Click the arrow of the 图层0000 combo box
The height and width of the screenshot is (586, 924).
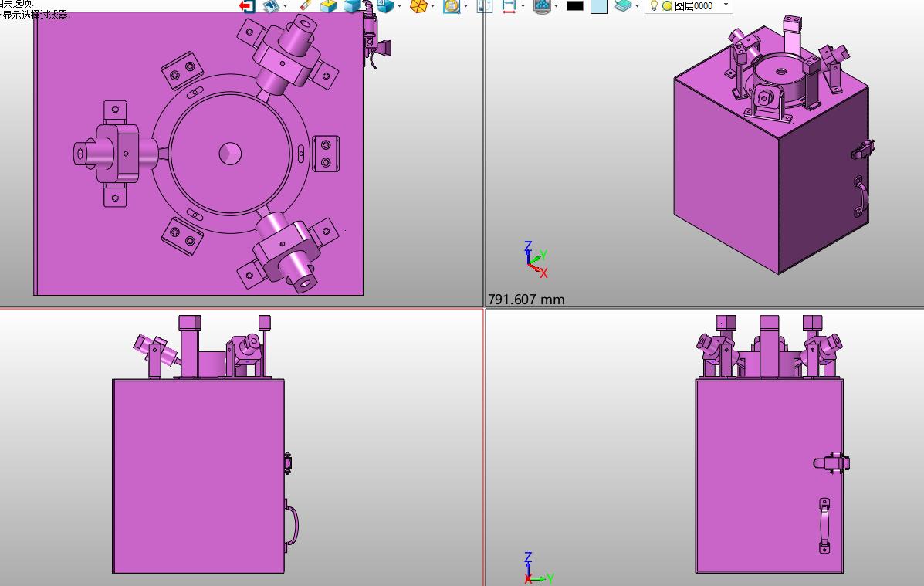point(726,5)
